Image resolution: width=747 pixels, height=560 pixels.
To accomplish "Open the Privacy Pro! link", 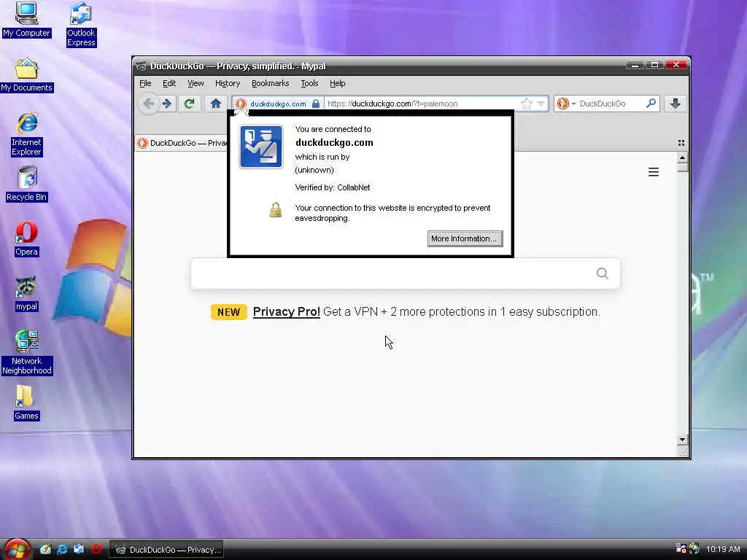I will tap(286, 312).
